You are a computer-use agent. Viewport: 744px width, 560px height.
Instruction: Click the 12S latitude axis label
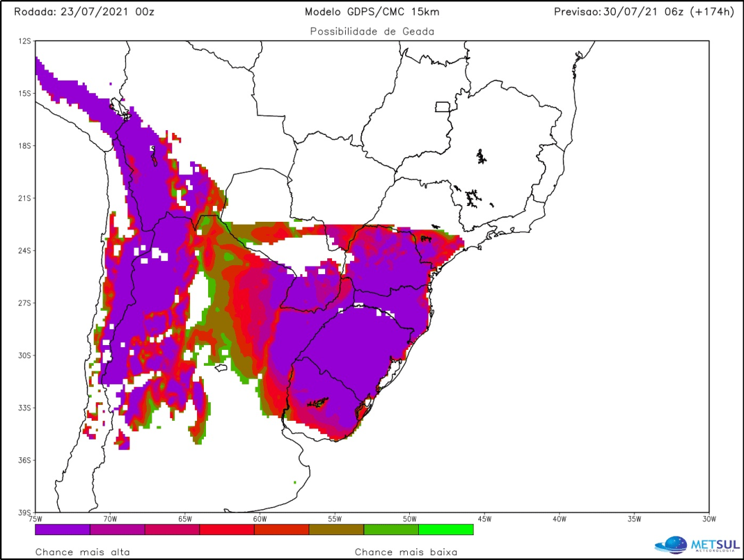pos(25,41)
